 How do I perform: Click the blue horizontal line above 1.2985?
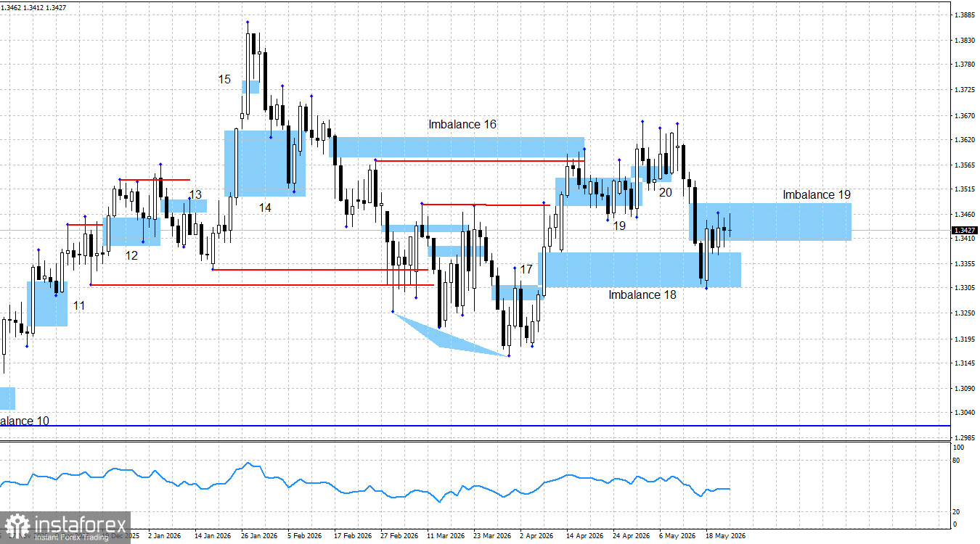[x=475, y=426]
